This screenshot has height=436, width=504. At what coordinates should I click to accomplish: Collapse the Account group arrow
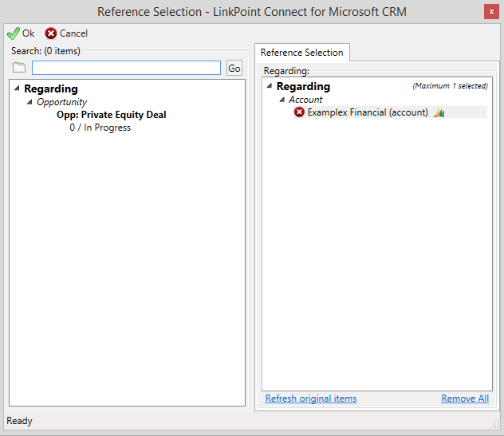tap(282, 100)
